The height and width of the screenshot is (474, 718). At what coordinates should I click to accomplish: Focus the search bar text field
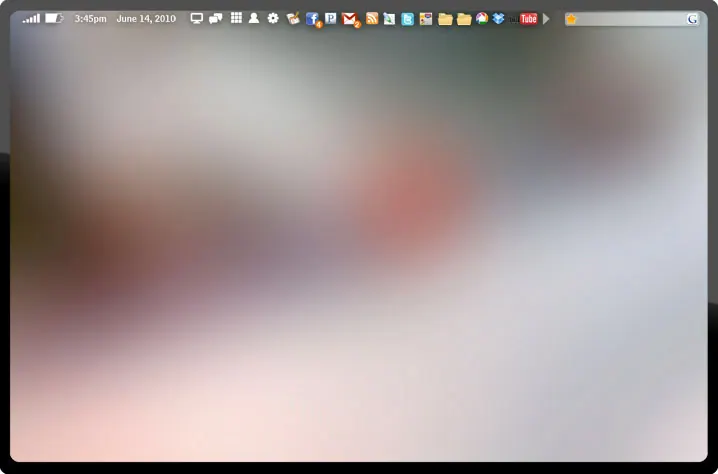pyautogui.click(x=632, y=19)
